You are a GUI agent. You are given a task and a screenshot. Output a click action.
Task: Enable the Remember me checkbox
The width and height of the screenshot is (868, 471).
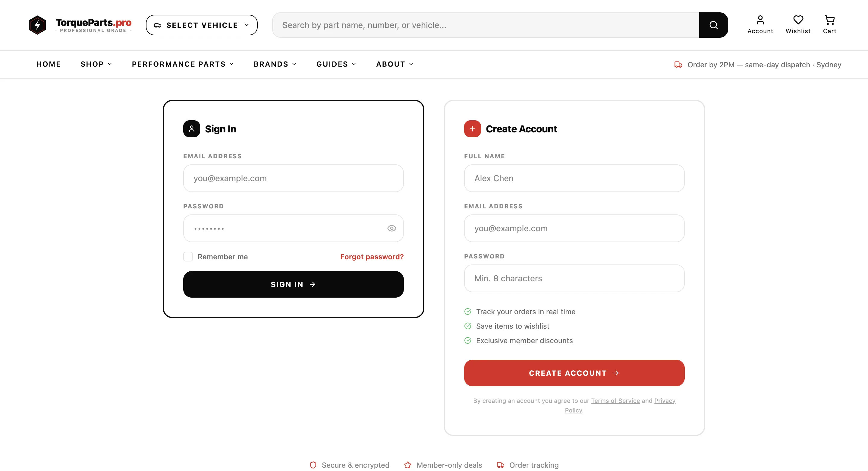[188, 256]
